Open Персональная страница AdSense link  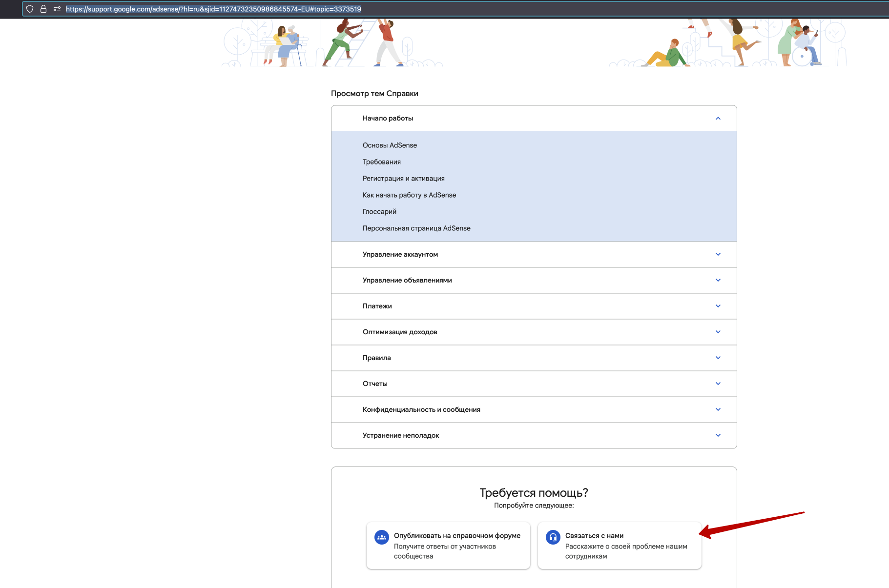pyautogui.click(x=416, y=228)
